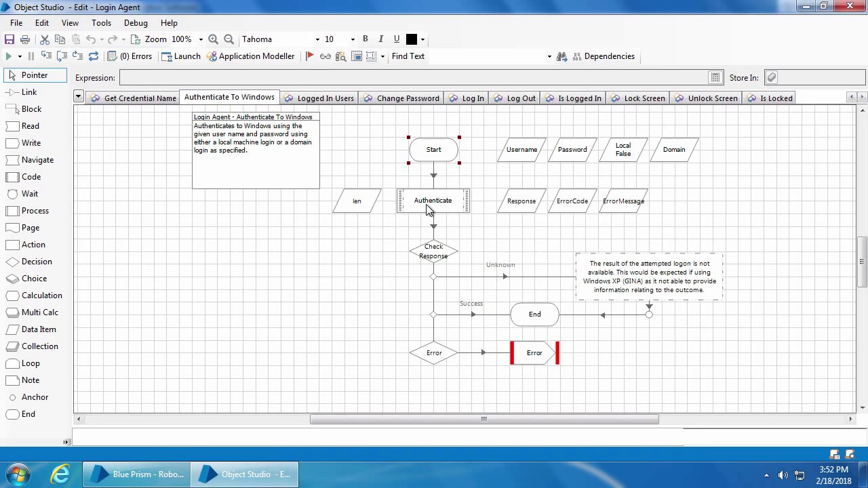Click the Step Over debug icon
This screenshot has height=488, width=868.
pos(62,56)
